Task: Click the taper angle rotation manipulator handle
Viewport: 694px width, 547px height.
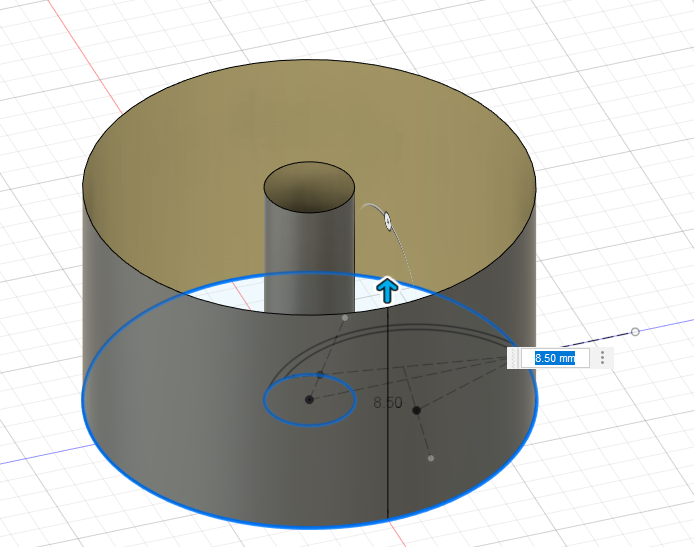Action: [x=388, y=221]
